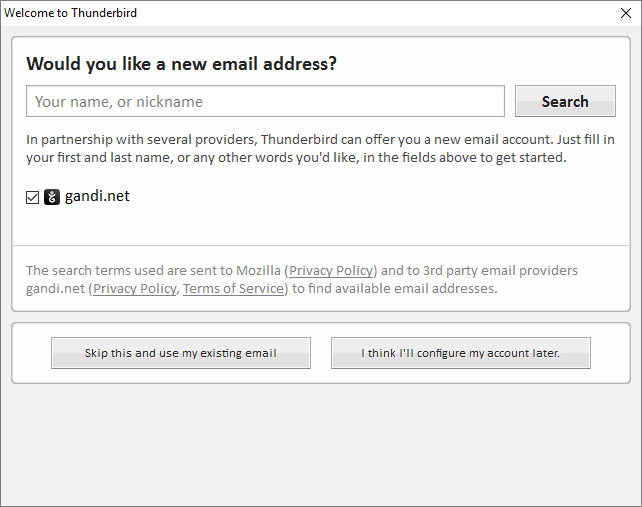This screenshot has height=507, width=642.
Task: Click the word 'Mozilla' in the disclaimer
Action: coord(256,270)
